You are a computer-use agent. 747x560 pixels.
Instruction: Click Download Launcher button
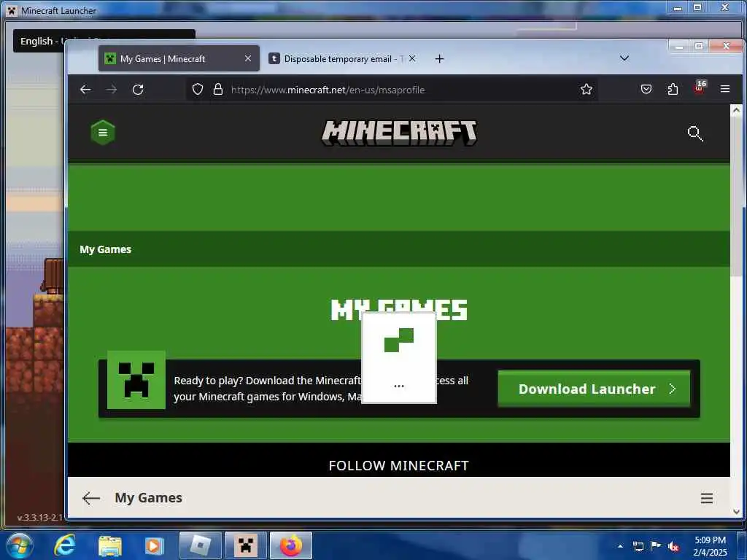click(594, 389)
